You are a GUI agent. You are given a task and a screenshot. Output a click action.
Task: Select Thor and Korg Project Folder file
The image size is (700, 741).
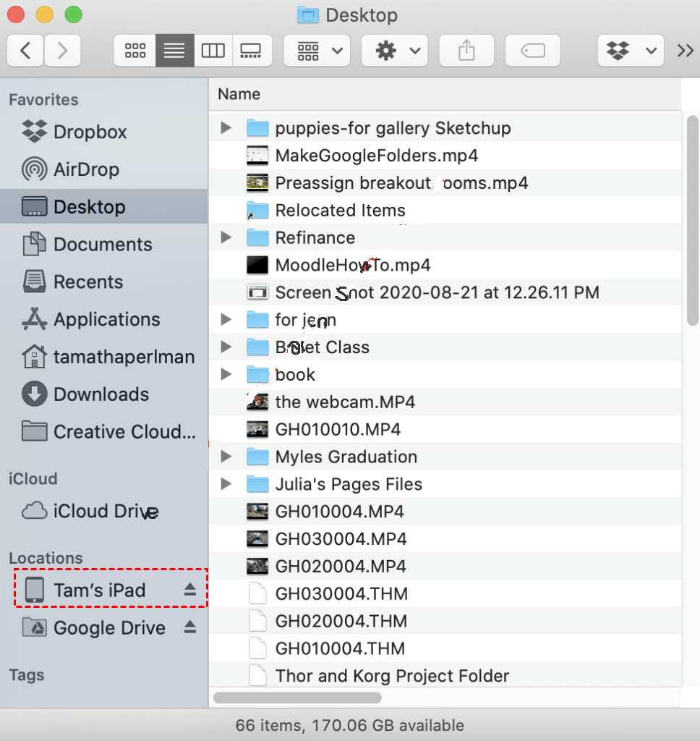[445, 677]
